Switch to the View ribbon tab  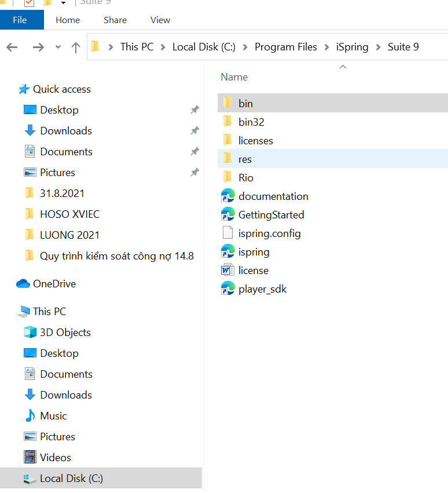[160, 20]
